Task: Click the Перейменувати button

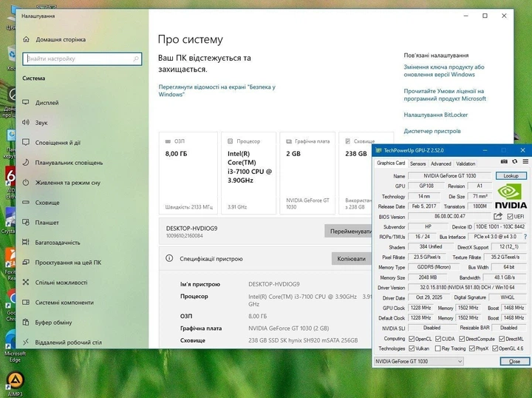Action: click(348, 232)
